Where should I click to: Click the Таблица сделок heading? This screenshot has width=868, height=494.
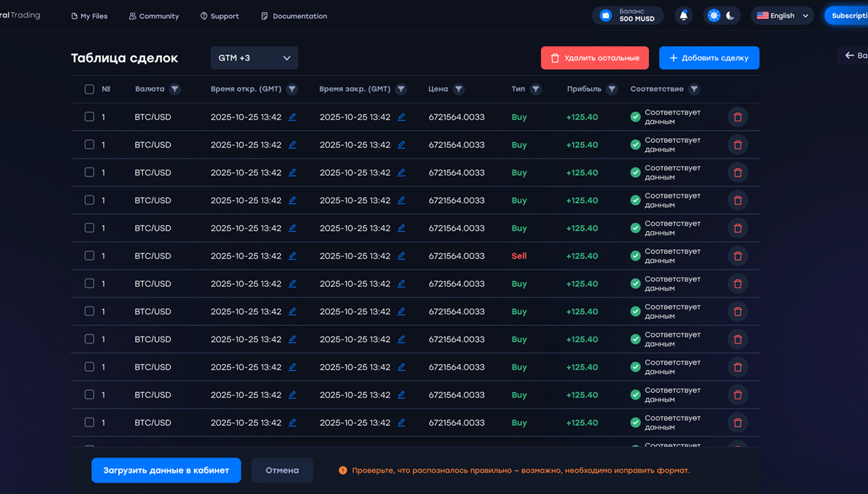[x=124, y=58]
